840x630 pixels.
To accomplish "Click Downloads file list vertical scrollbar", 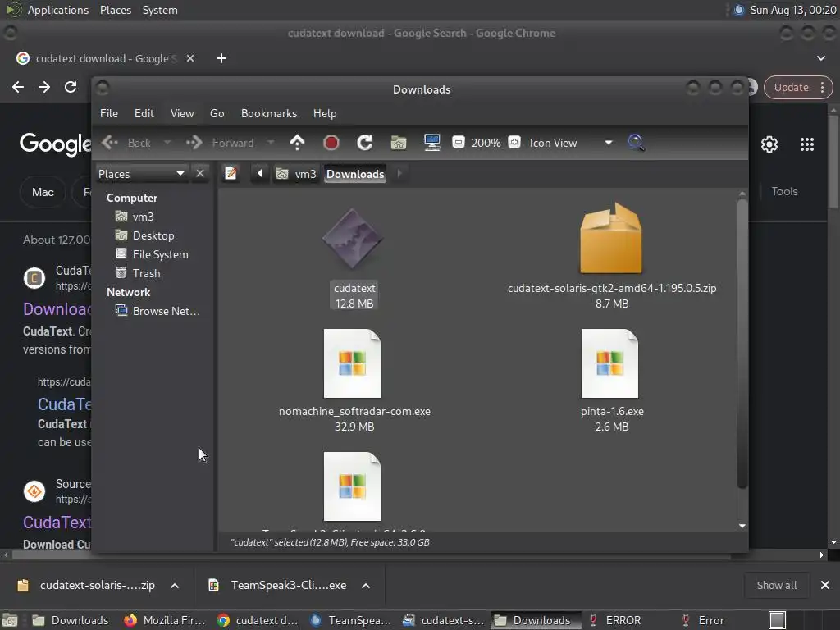I will [x=742, y=343].
